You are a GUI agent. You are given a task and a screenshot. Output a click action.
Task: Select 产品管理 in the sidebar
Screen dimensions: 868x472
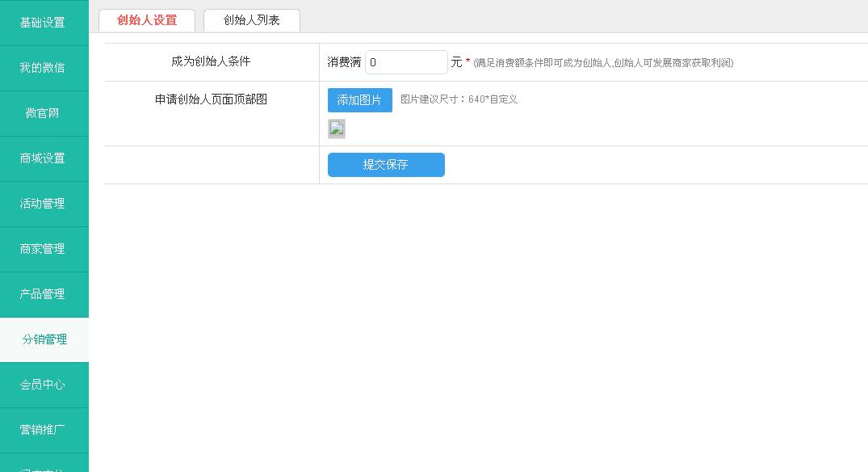coord(43,294)
